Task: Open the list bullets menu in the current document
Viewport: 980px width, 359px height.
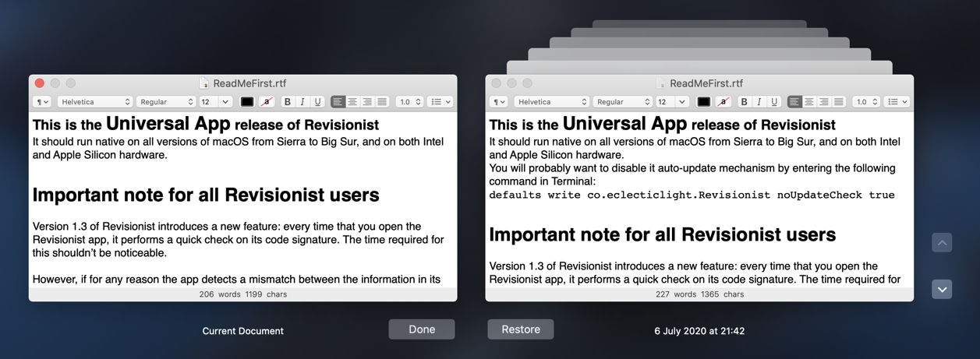Action: click(440, 102)
